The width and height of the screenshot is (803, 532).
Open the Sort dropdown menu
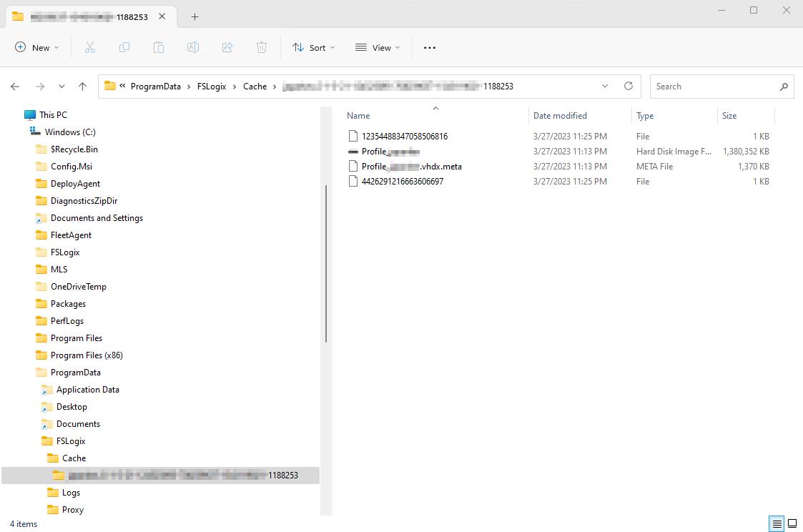(x=313, y=47)
